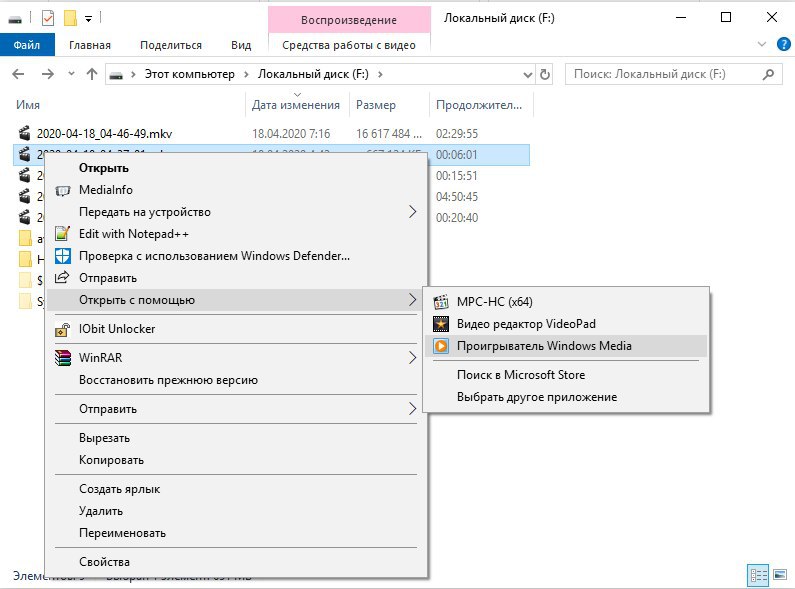795x589 pixels.
Task: Select file 2020-04-18_04-46-49.mkv
Action: (104, 134)
